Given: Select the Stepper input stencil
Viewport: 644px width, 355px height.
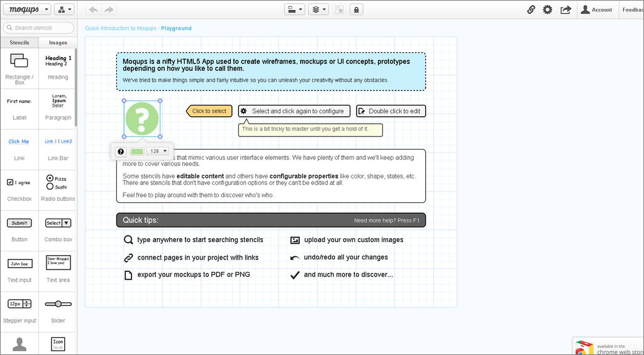Looking at the screenshot, I should tap(19, 312).
